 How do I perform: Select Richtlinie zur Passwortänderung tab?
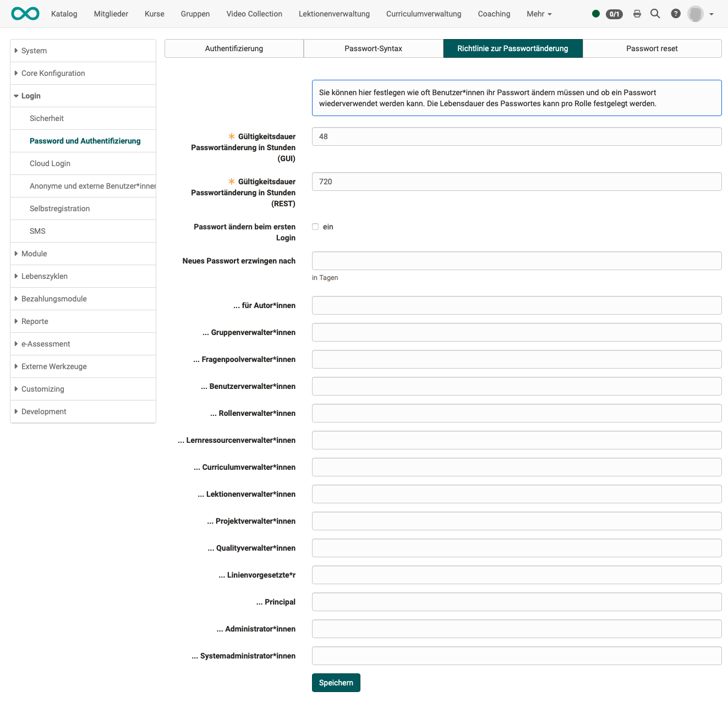(x=513, y=48)
